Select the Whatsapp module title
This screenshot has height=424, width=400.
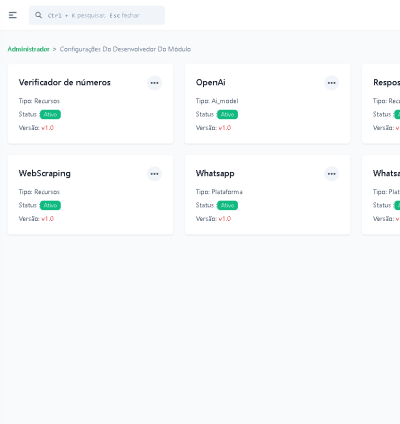215,174
